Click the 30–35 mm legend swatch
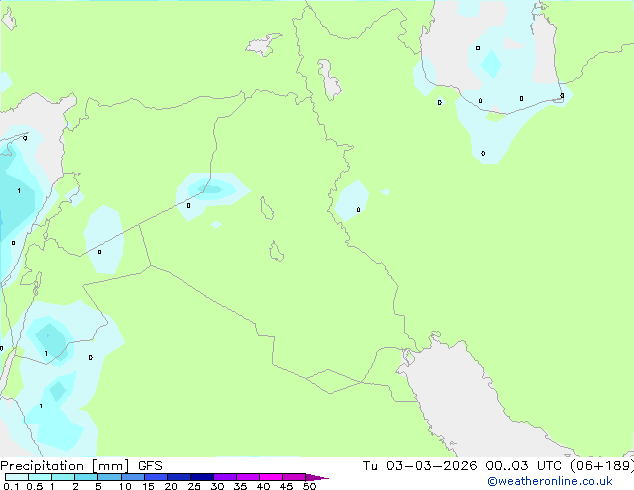 [224, 477]
